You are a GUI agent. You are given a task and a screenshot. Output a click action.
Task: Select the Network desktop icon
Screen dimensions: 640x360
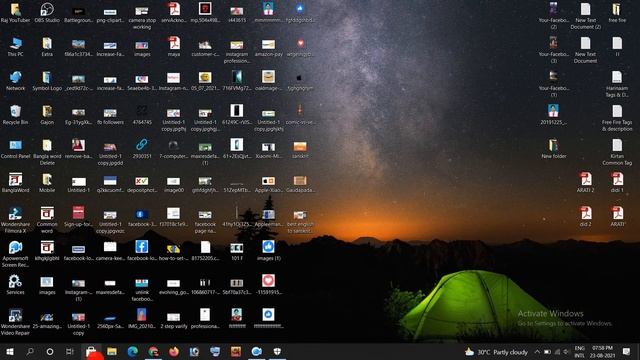16,78
